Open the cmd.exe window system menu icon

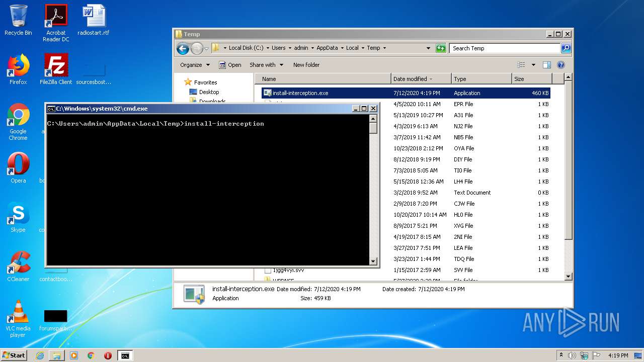click(51, 109)
